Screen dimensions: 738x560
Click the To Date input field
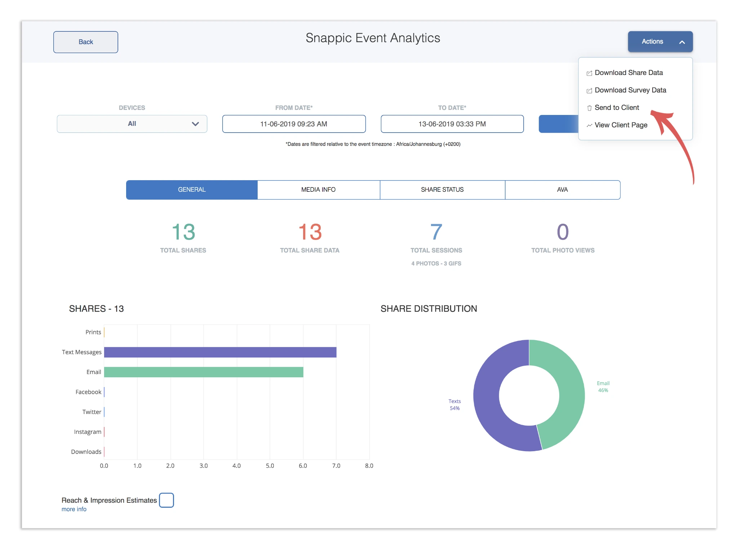[x=452, y=124]
